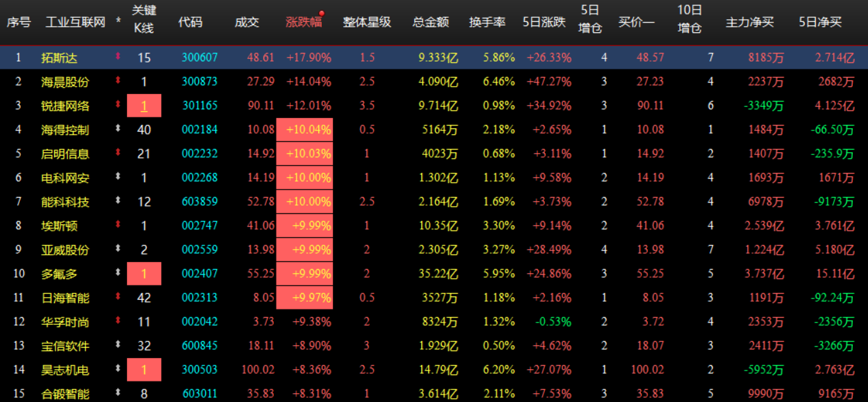Sort by the 换手率 column header
This screenshot has height=402, width=868.
pyautogui.click(x=487, y=22)
